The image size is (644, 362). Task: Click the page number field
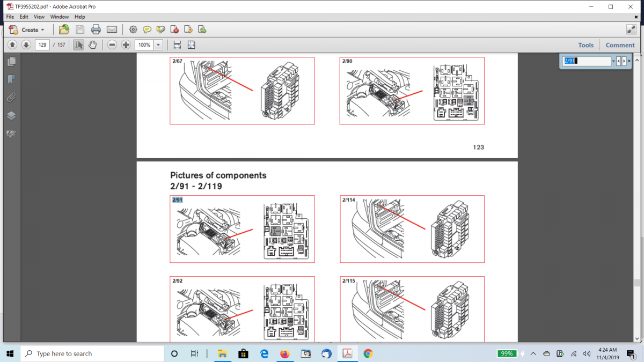coord(42,45)
